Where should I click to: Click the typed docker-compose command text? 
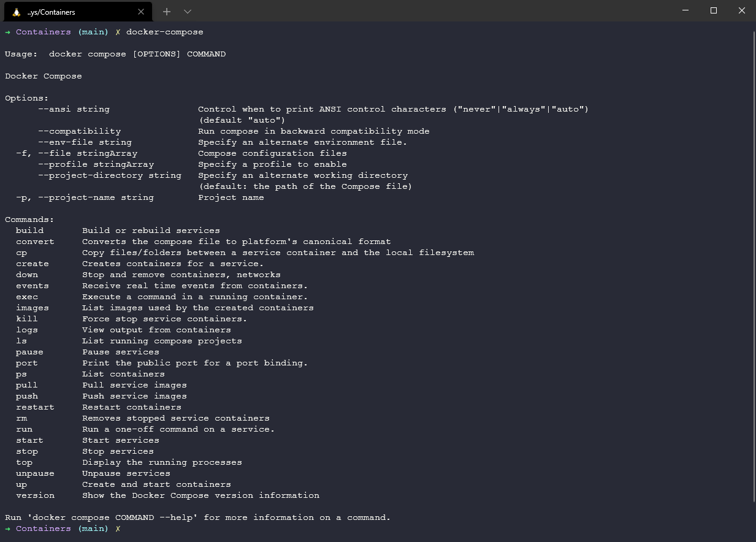[164, 32]
